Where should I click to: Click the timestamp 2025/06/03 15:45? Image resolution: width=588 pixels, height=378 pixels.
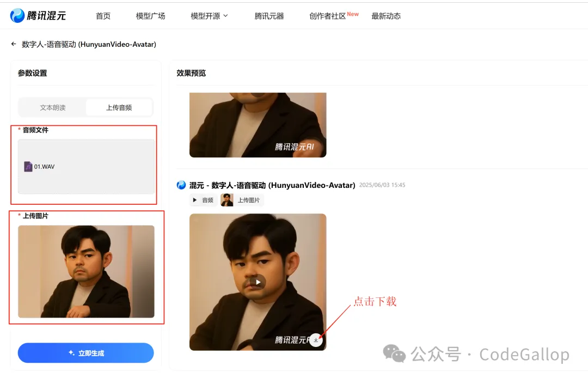pos(382,185)
